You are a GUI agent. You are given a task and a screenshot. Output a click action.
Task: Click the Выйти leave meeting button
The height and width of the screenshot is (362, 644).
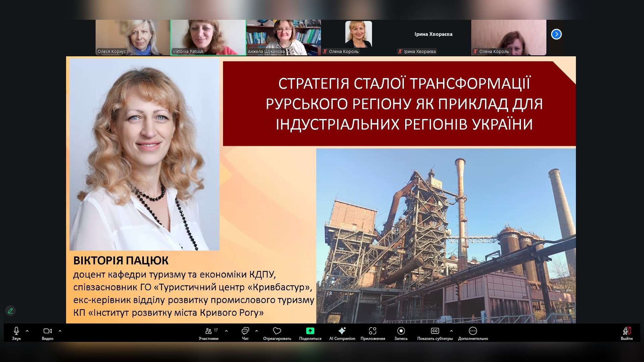click(627, 331)
